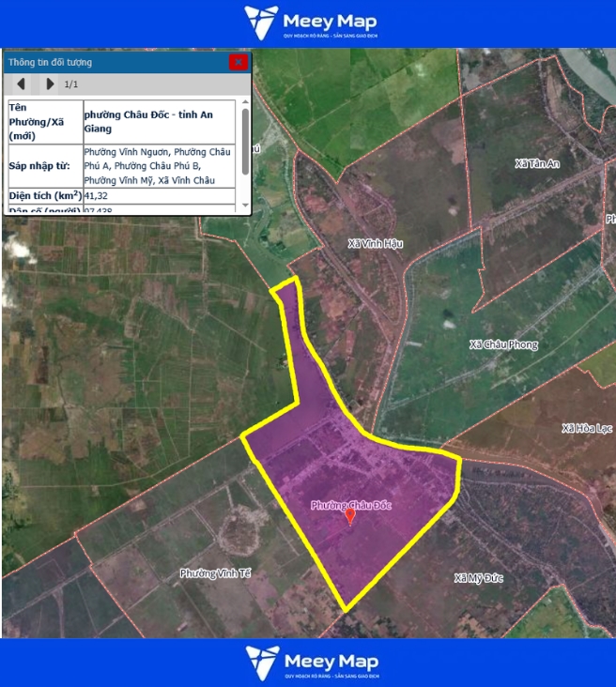Click the Sáp nhập từ ward list cell
616x687 pixels.
click(x=159, y=165)
